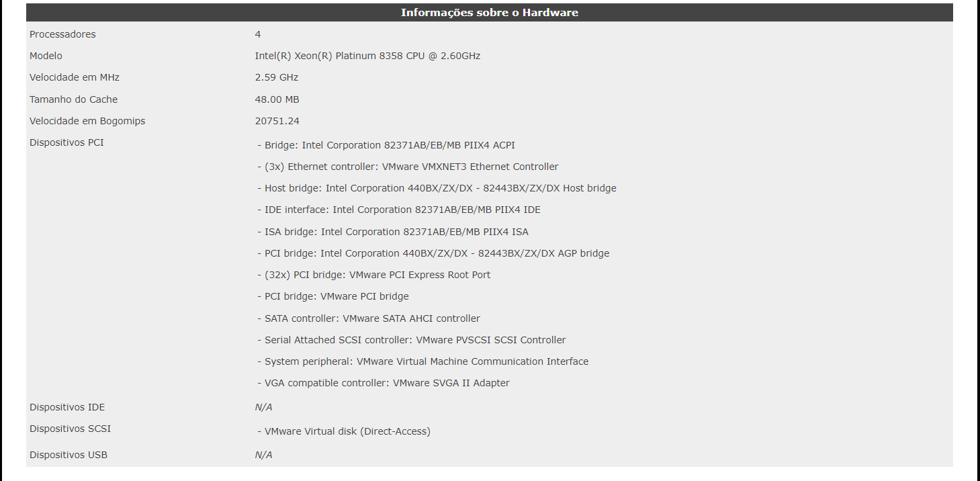Viewport: 980px width, 481px height.
Task: Click the 20751.24 bogomips value
Action: [277, 121]
